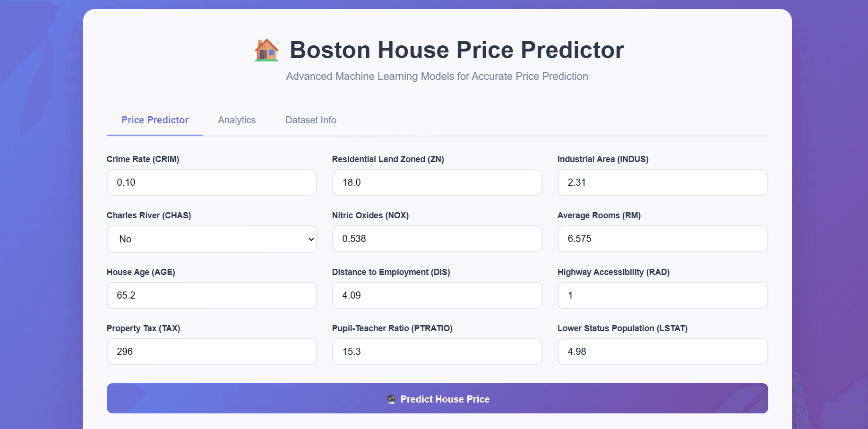Click the Industrial Area input
868x429 pixels.
point(662,182)
